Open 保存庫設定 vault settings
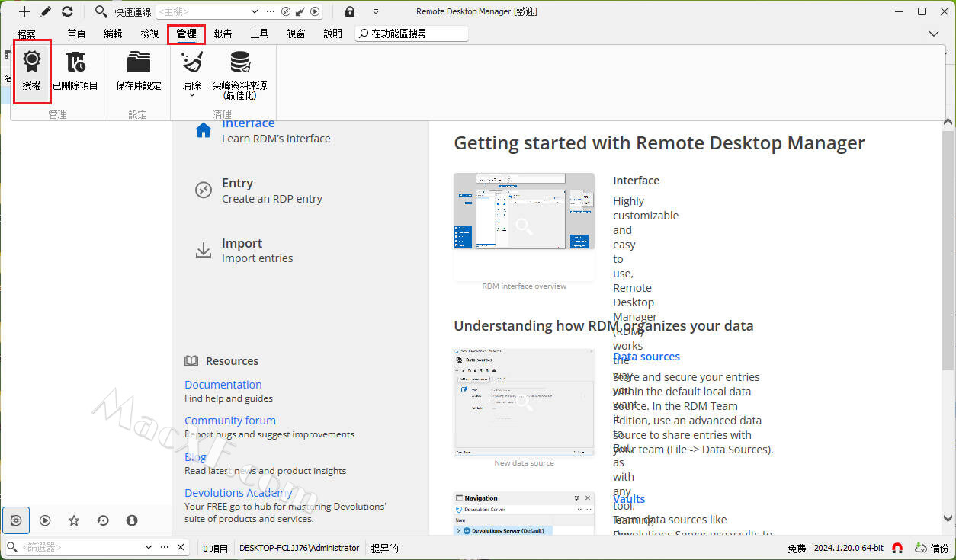This screenshot has width=956, height=560. pyautogui.click(x=139, y=70)
